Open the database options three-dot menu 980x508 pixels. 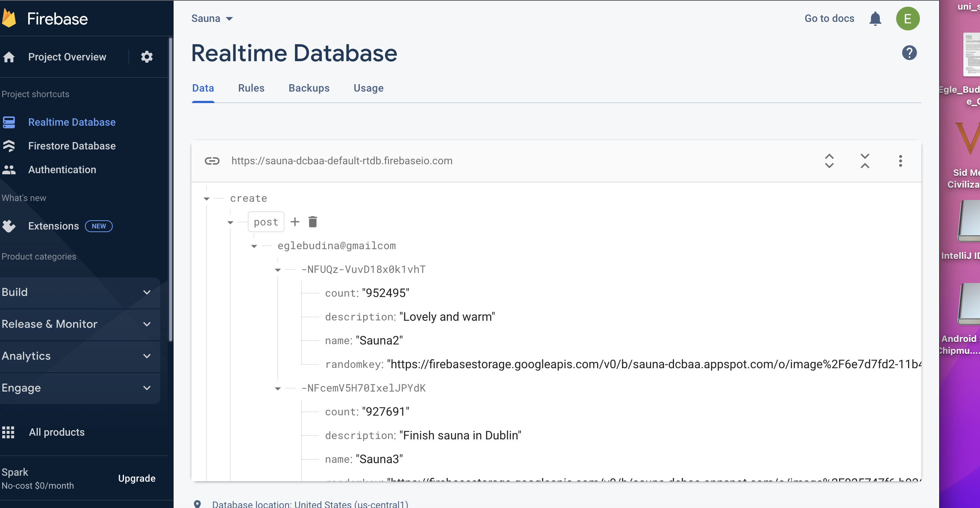click(x=901, y=161)
